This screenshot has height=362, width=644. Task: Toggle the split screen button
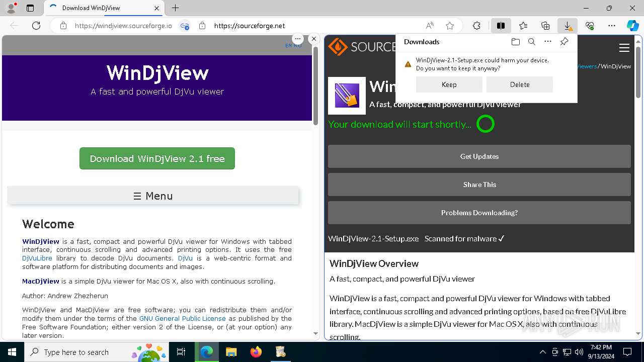(x=501, y=26)
